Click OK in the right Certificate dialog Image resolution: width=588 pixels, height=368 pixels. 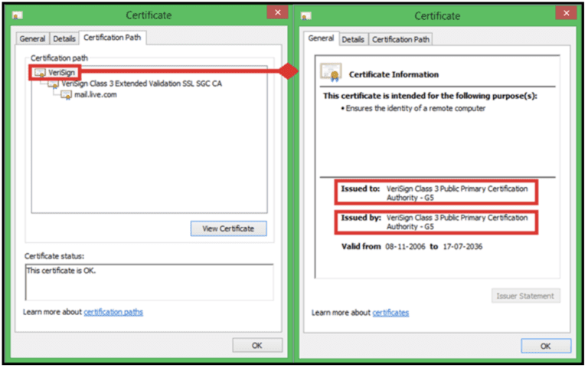click(x=545, y=346)
